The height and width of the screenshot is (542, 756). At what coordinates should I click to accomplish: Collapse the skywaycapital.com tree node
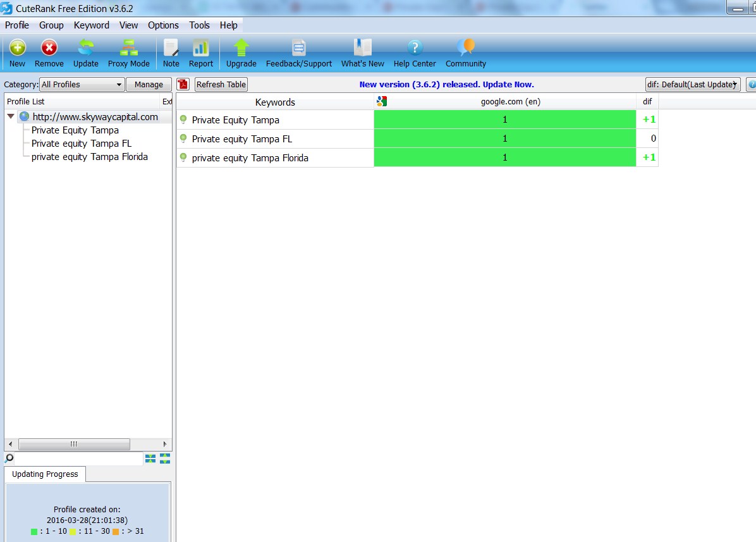(x=11, y=116)
